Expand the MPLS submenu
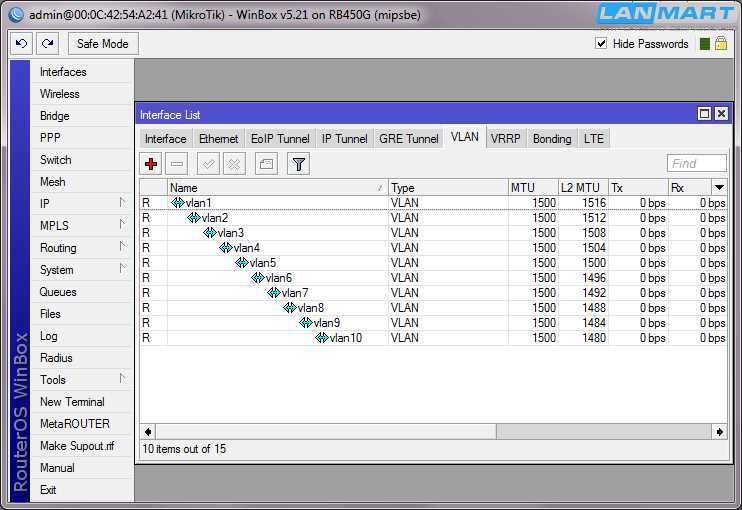This screenshot has height=510, width=742. coord(122,224)
